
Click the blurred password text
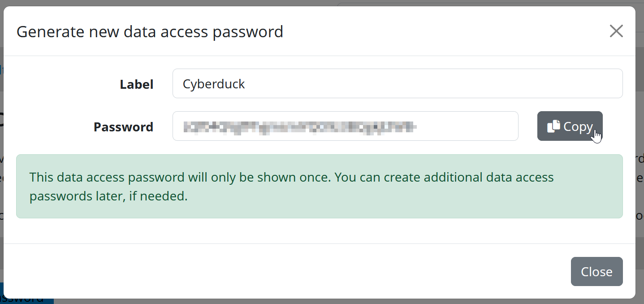coord(300,127)
